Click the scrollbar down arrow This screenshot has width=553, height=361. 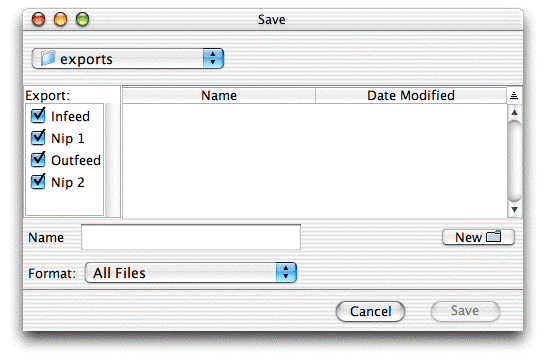[x=514, y=210]
